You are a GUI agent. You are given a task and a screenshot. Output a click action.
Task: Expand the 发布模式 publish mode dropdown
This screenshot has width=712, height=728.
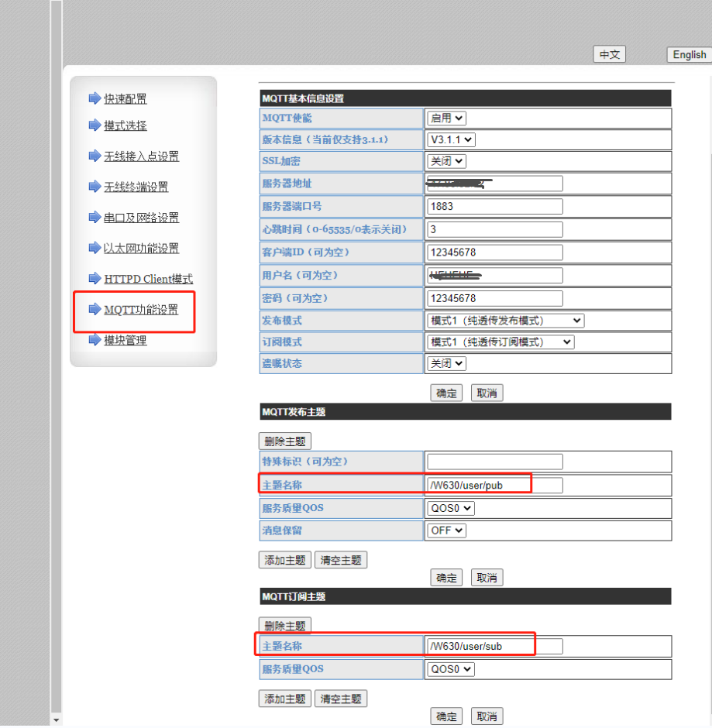click(505, 321)
